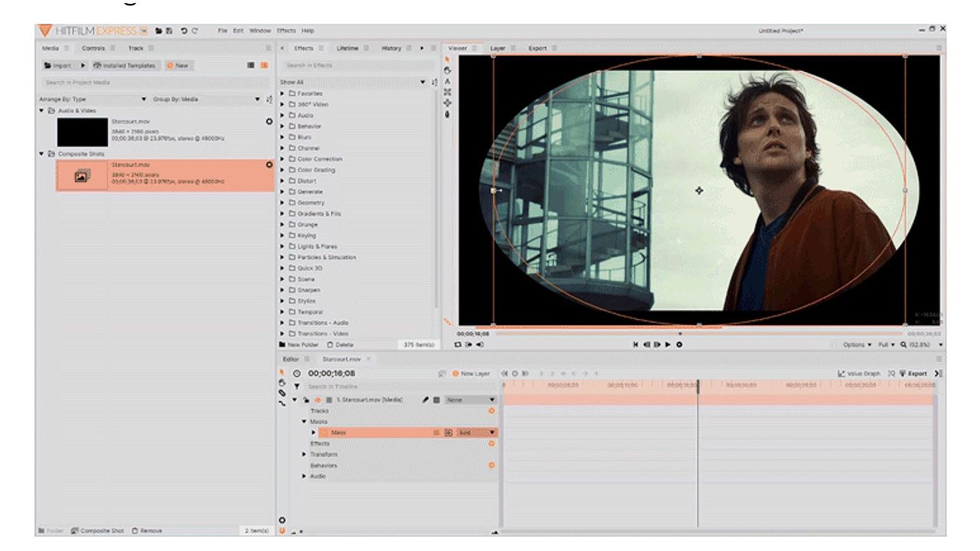Click the New Layer button
The height and width of the screenshot is (551, 980).
click(471, 373)
